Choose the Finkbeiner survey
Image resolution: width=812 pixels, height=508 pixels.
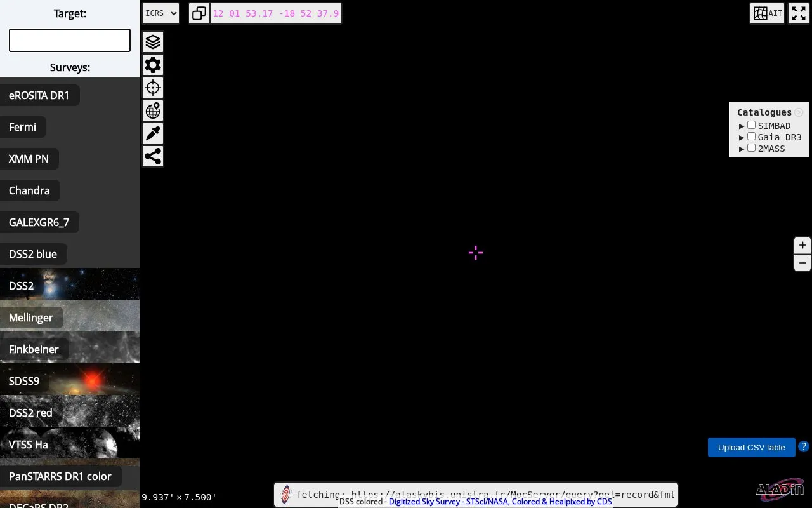pos(70,347)
